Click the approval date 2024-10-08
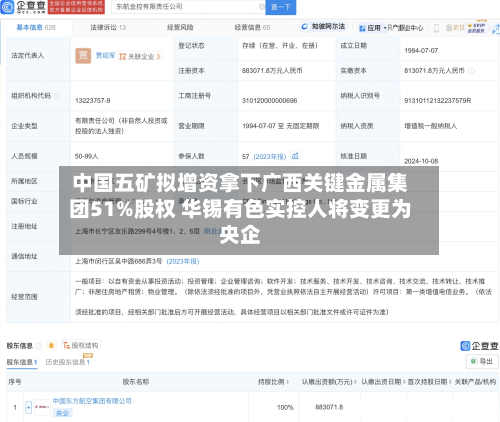500x422 pixels. pos(421,161)
